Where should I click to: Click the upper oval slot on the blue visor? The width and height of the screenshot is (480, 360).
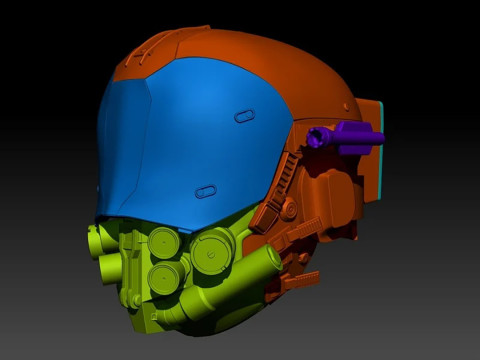point(245,116)
